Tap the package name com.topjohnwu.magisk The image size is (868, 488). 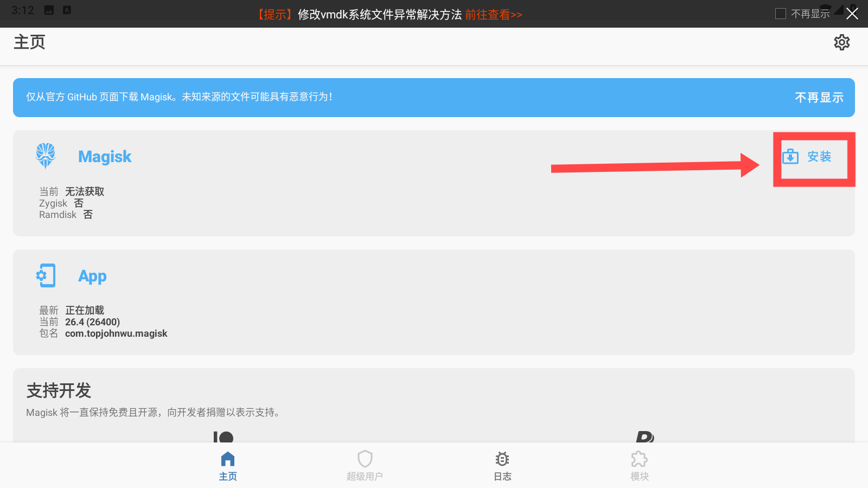point(116,333)
